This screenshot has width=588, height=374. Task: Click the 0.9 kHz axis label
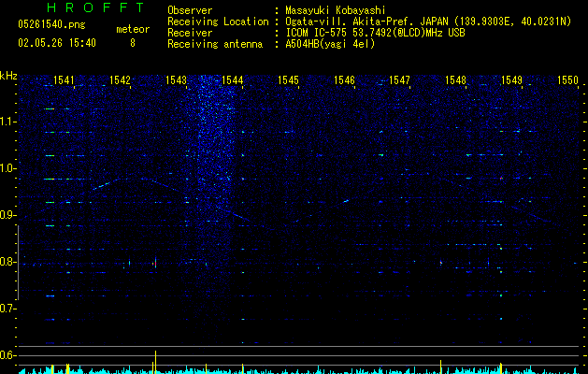[7, 215]
